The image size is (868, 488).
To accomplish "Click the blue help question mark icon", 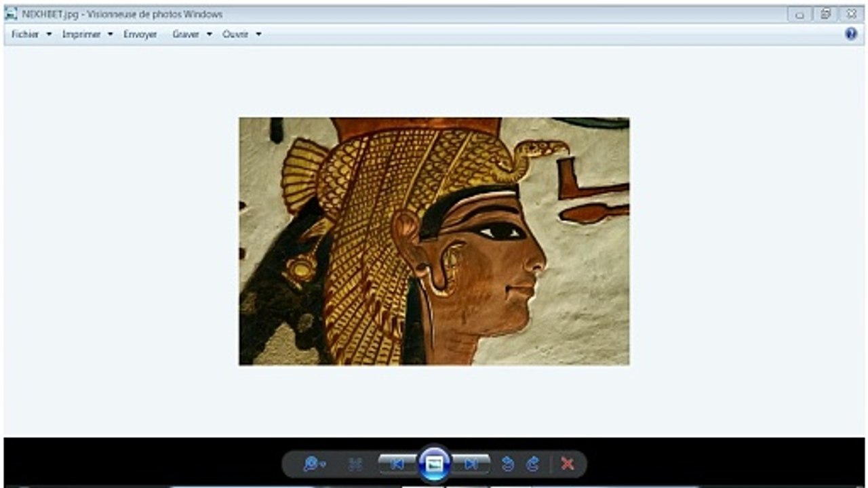I will (851, 34).
